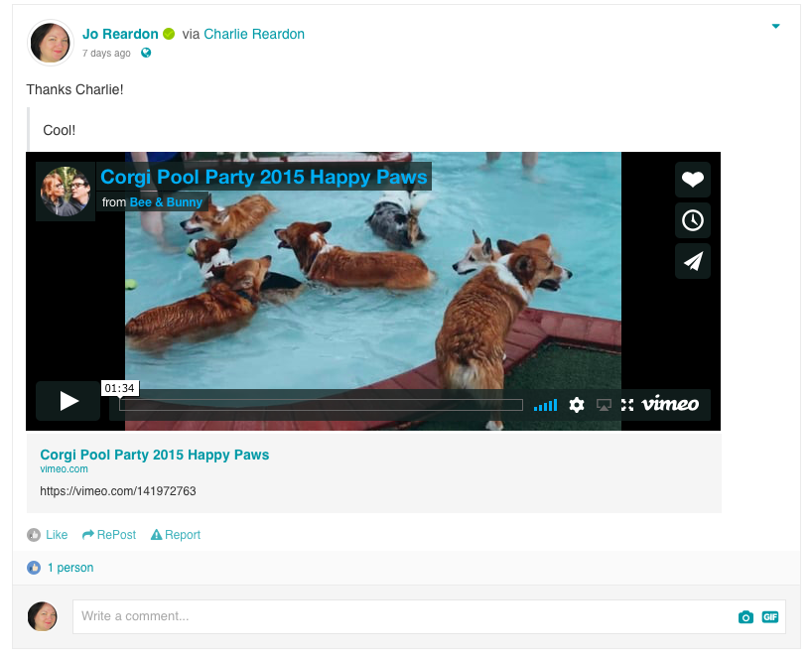Click the video title overlay link
This screenshot has width=812, height=657.
coord(264,177)
